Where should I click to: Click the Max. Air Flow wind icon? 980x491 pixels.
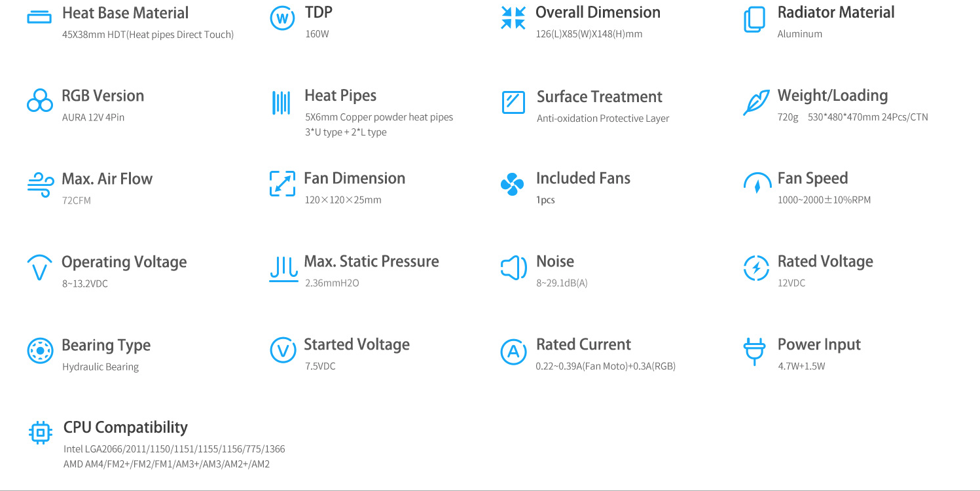coord(41,185)
